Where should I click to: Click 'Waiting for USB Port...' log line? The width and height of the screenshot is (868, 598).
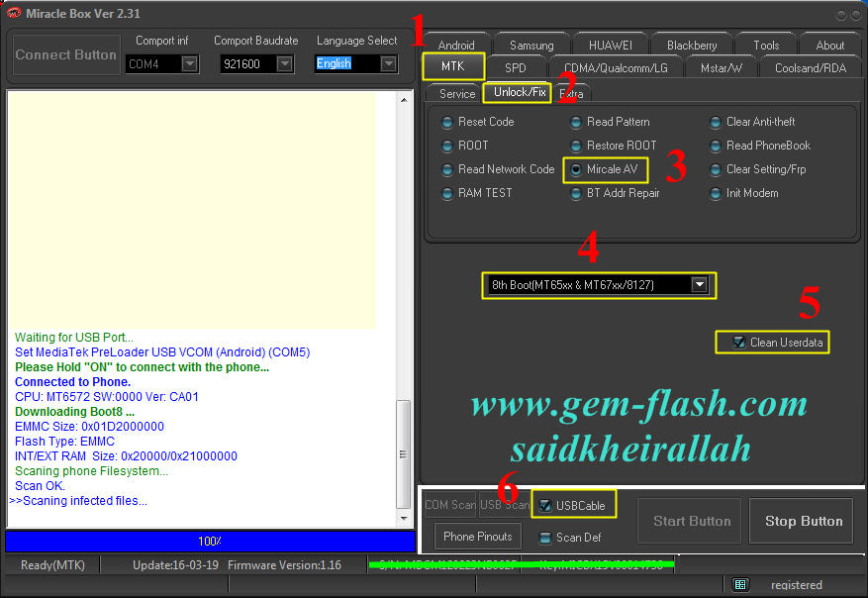(x=73, y=338)
